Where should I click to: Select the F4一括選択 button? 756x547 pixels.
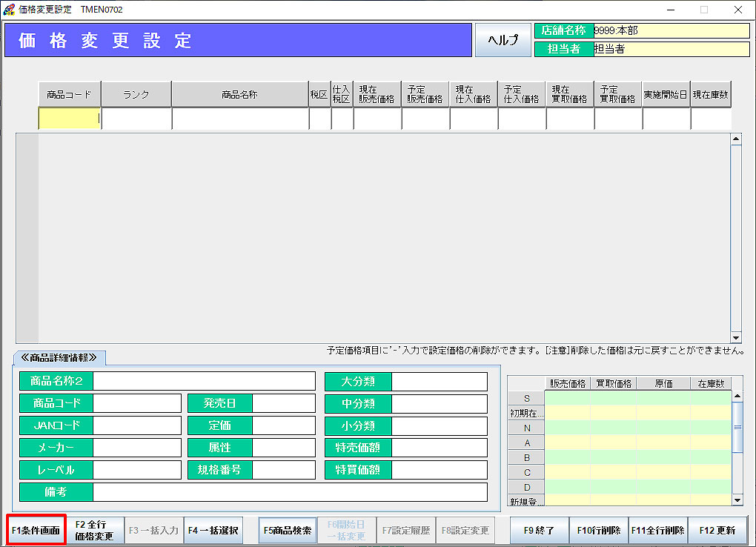(x=213, y=531)
